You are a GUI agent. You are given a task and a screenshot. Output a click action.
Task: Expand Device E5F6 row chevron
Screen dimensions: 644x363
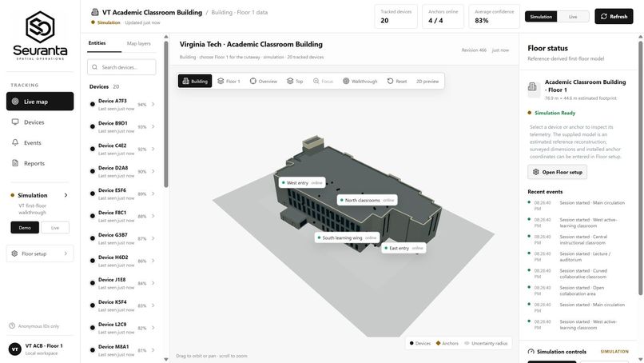[x=153, y=193]
